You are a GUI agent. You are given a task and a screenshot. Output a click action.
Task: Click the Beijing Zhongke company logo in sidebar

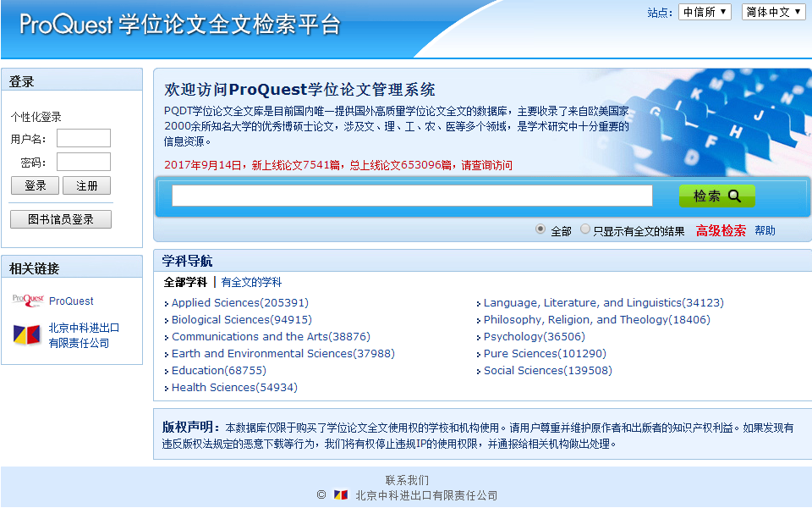[x=27, y=335]
